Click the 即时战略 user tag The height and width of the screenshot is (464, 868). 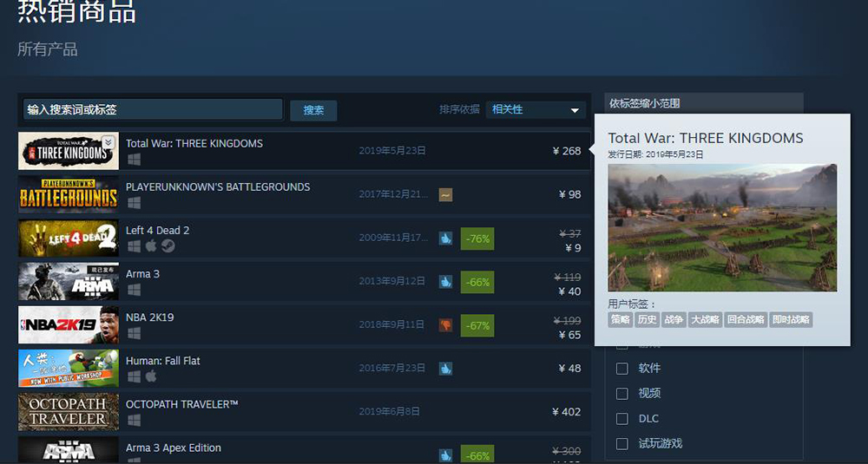click(x=791, y=320)
